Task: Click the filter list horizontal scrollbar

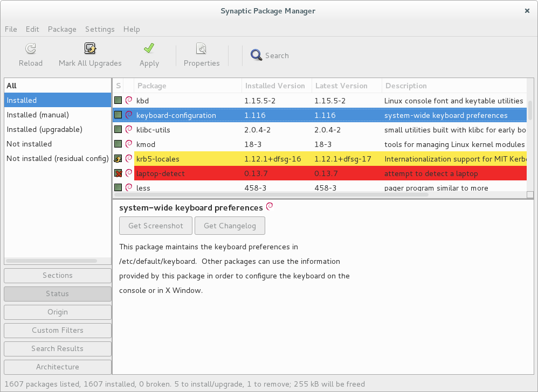Action: pyautogui.click(x=51, y=261)
